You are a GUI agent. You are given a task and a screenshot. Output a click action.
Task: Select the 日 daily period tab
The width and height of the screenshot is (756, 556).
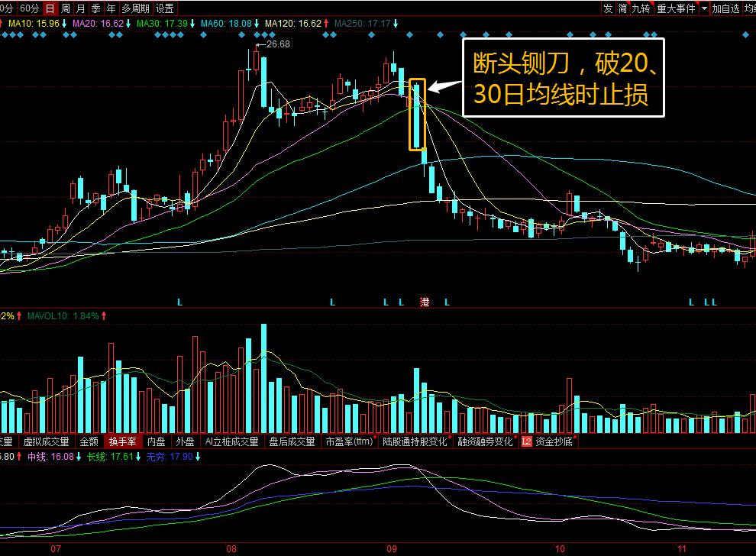tap(50, 8)
